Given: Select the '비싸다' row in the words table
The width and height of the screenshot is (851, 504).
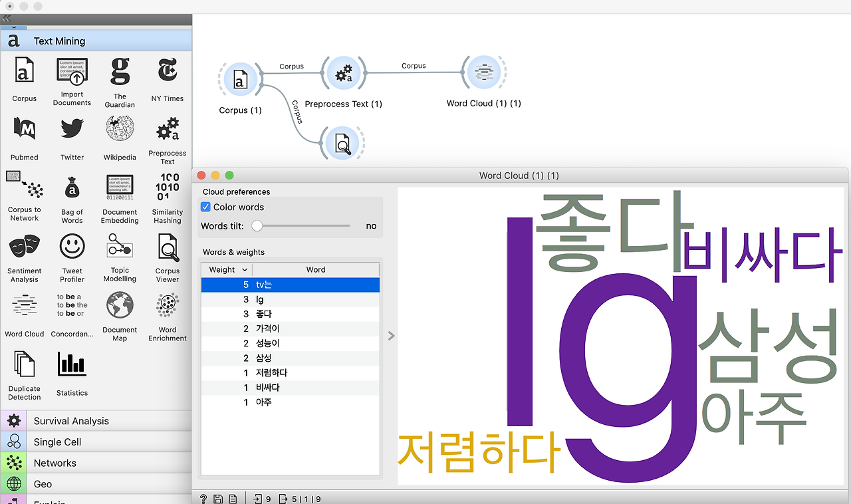Looking at the screenshot, I should [x=291, y=387].
